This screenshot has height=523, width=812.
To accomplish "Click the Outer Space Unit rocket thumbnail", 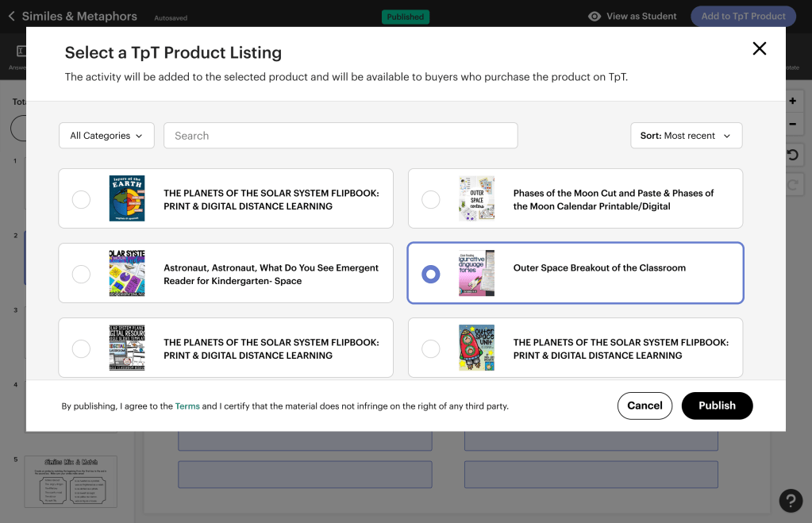I will click(x=476, y=348).
